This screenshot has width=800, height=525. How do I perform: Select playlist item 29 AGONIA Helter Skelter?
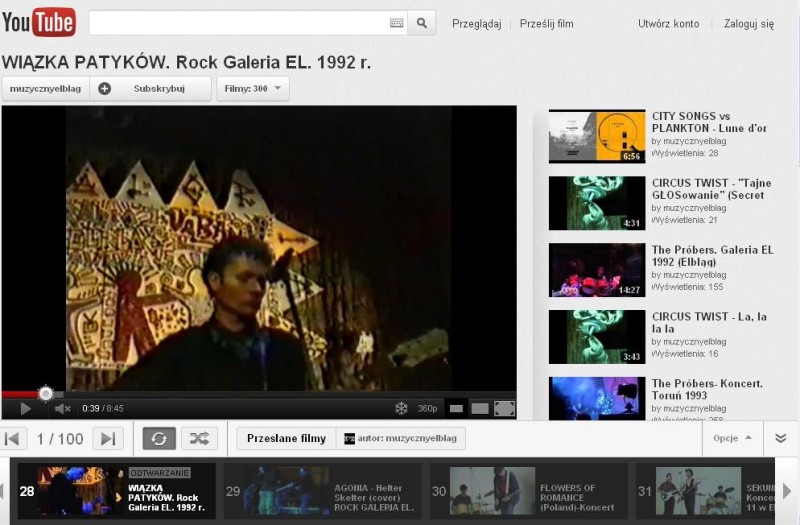[322, 491]
